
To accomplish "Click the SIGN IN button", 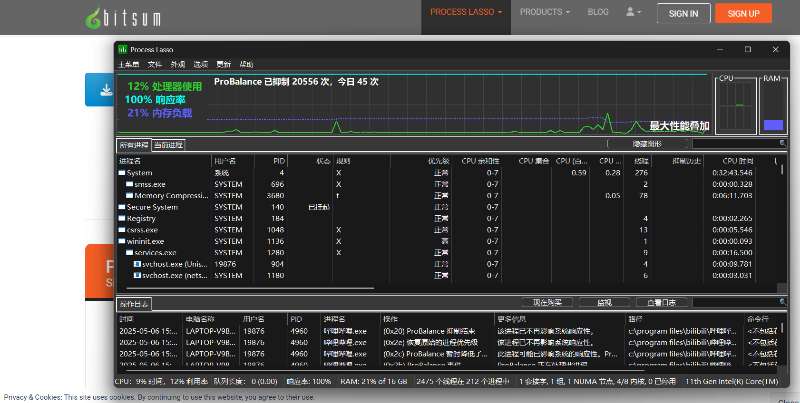I will pos(683,14).
